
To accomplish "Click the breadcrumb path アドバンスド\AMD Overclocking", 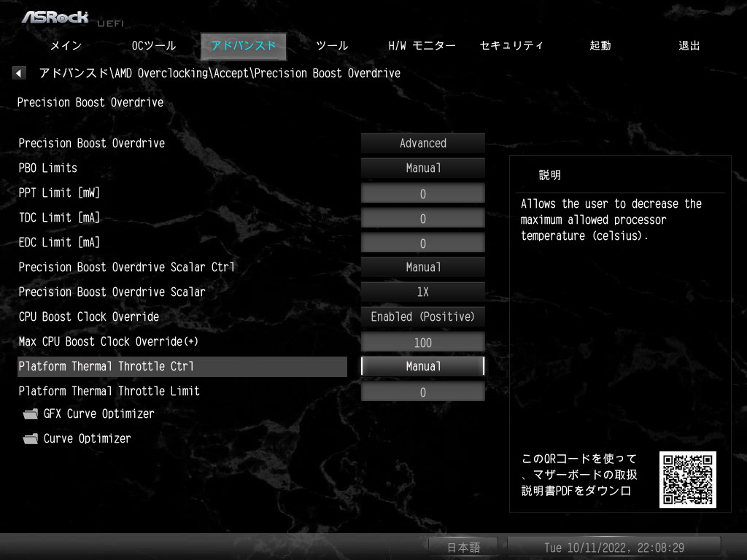I will click(x=125, y=73).
